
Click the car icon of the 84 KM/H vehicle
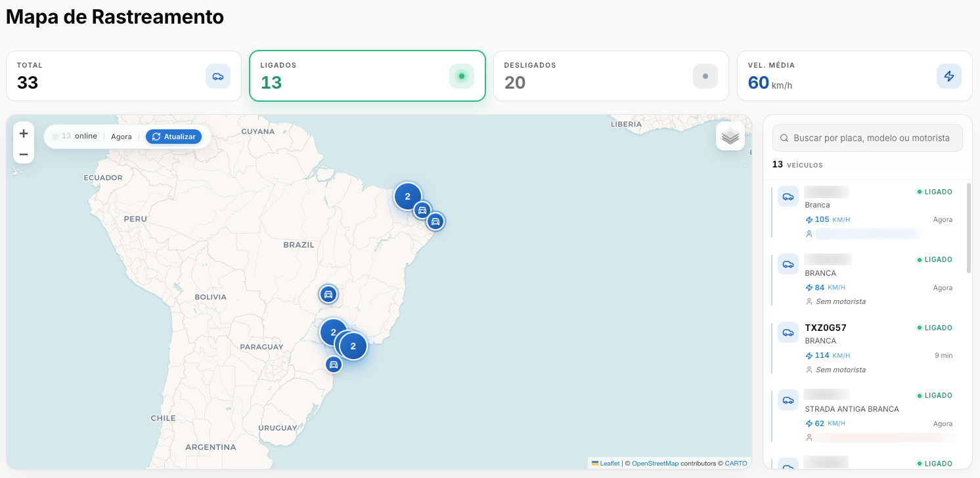[788, 264]
